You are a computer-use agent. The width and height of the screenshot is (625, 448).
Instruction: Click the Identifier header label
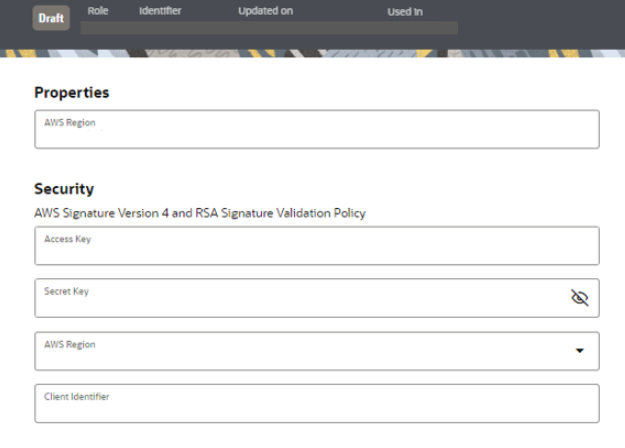tap(160, 11)
